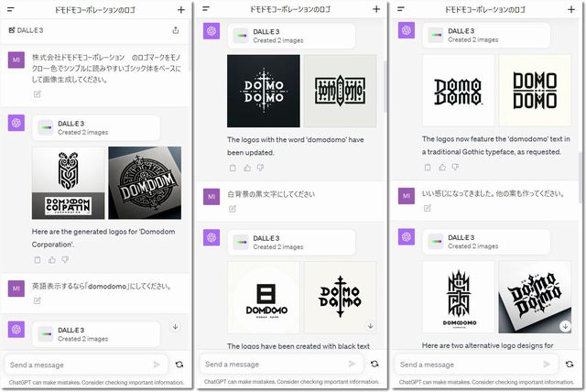The image size is (586, 392).
Task: Open the white-background DOMO DOMO cross logo thumbnail
Action: (340, 298)
